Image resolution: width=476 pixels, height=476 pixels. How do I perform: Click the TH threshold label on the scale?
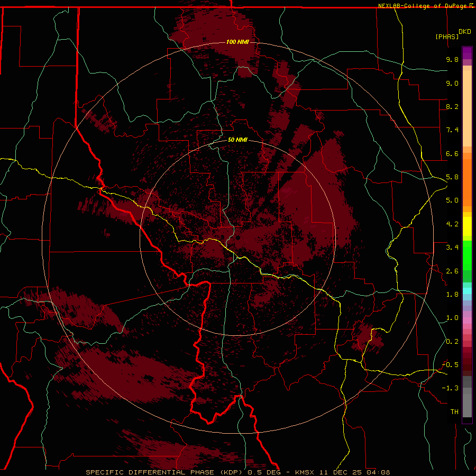pyautogui.click(x=454, y=412)
